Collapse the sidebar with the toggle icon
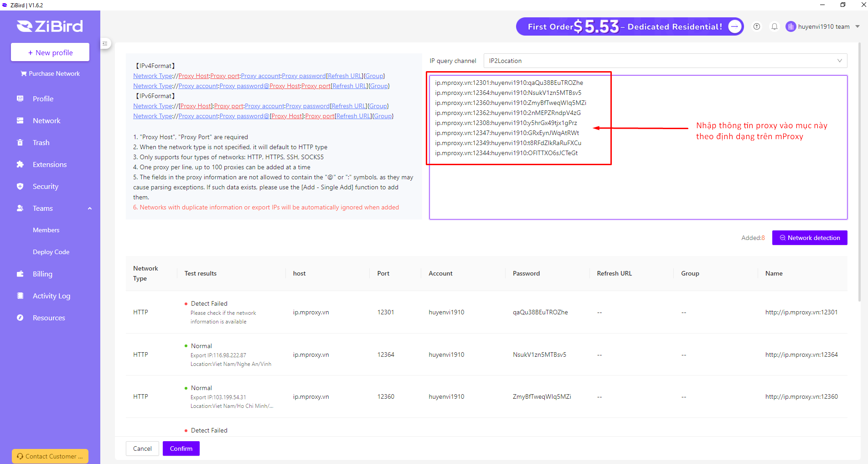Screen dimensions: 868x464 (x=105, y=43)
